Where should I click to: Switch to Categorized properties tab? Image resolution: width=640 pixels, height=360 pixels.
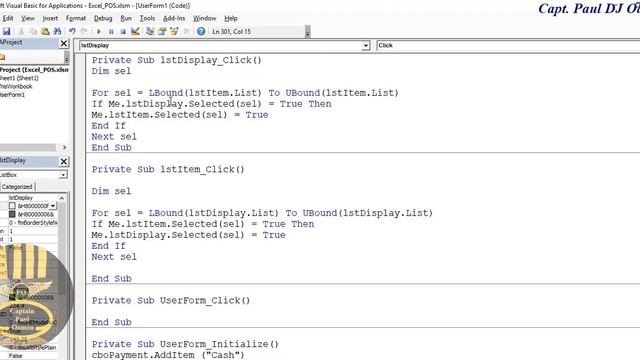click(x=17, y=187)
